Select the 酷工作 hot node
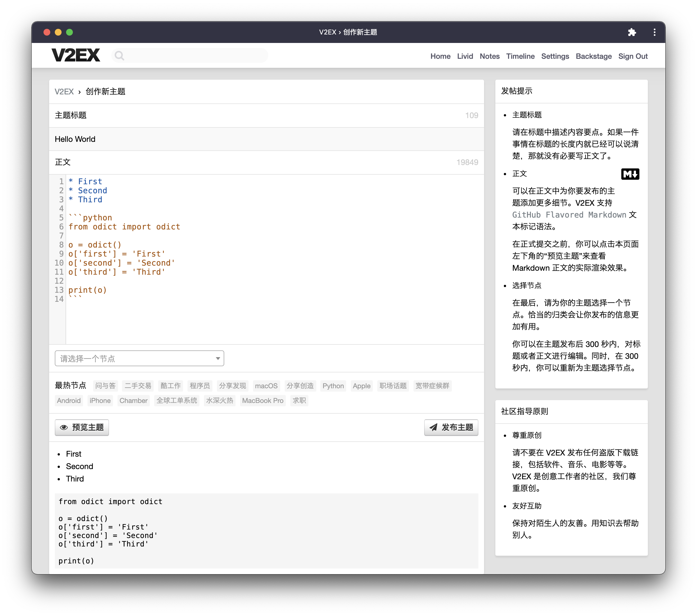The height and width of the screenshot is (616, 697). (171, 386)
